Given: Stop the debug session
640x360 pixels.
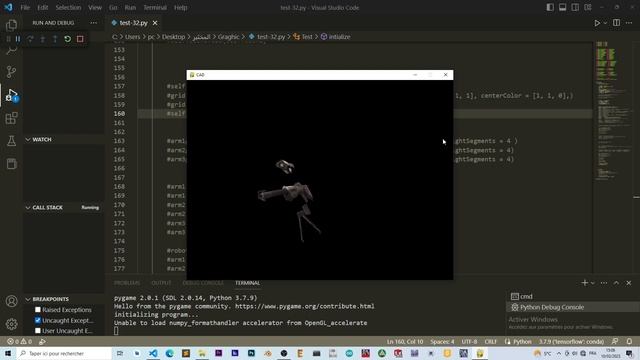Looking at the screenshot, I should tap(80, 39).
